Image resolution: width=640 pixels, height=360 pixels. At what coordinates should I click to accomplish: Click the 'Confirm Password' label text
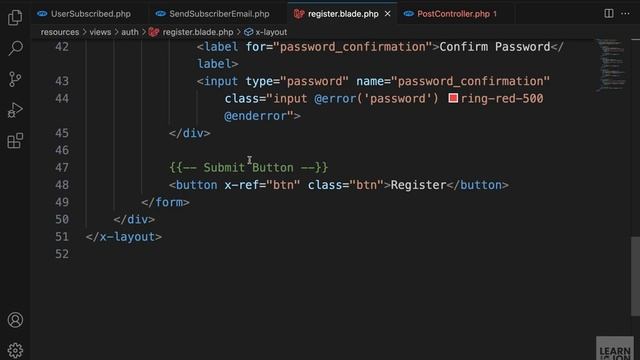495,47
